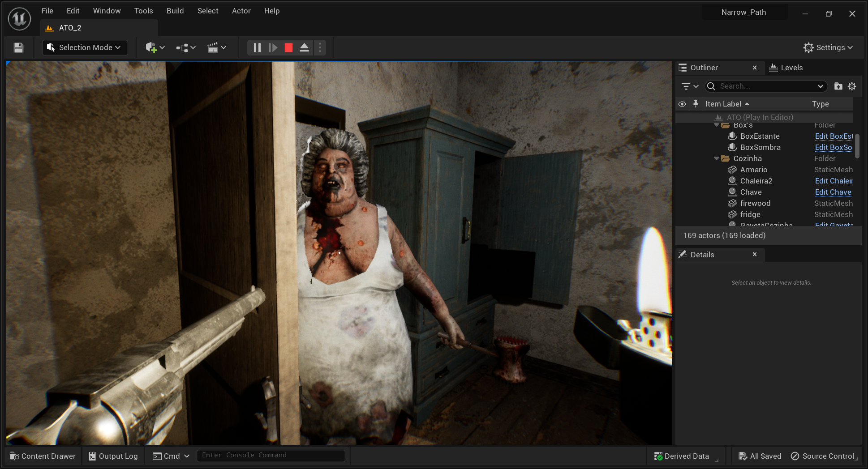Click the 169 actors count text
Screen dimensions: 868x469
click(724, 235)
